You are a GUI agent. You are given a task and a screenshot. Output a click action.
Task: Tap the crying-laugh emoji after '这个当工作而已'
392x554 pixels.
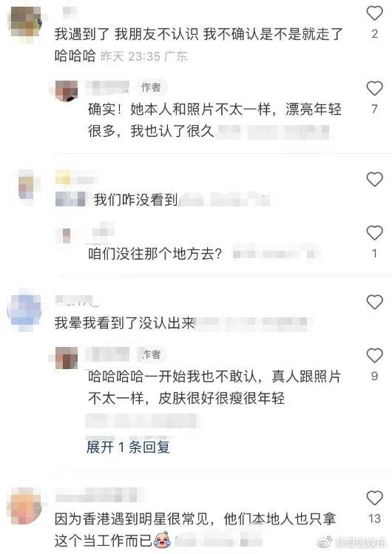tap(162, 538)
